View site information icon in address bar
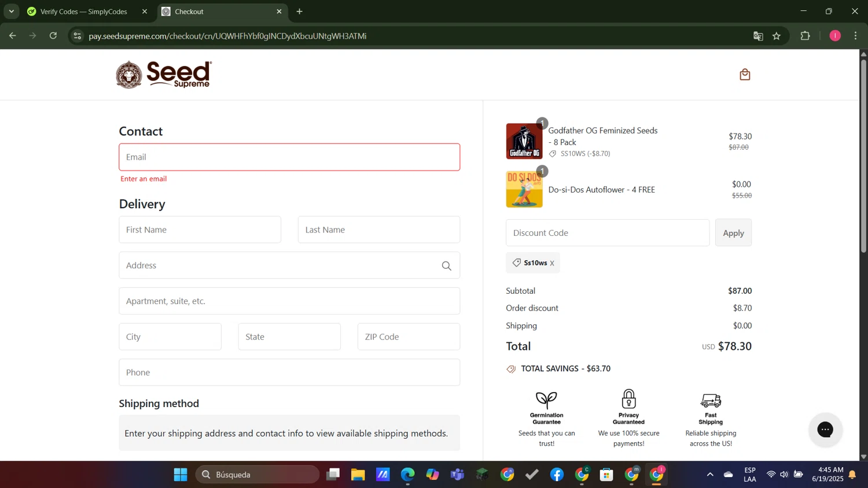The height and width of the screenshot is (488, 868). 77,36
